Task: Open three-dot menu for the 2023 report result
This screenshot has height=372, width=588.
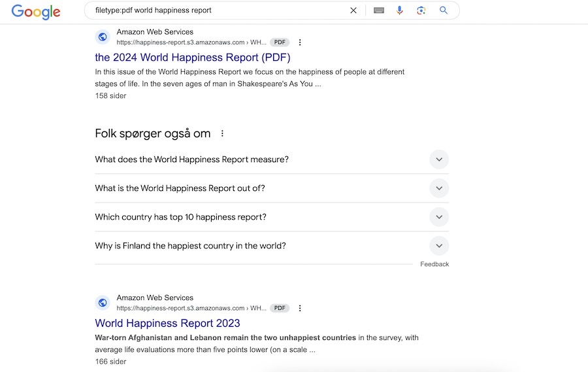Action: [300, 308]
